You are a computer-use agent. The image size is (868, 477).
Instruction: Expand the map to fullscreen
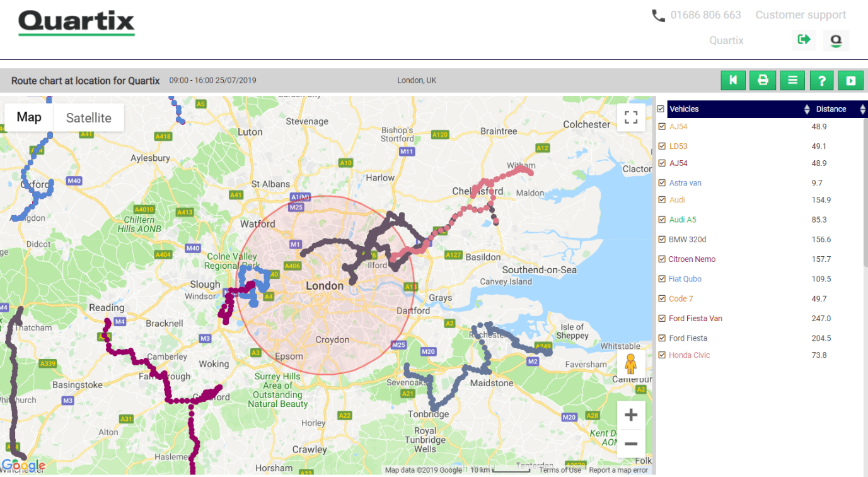(631, 117)
